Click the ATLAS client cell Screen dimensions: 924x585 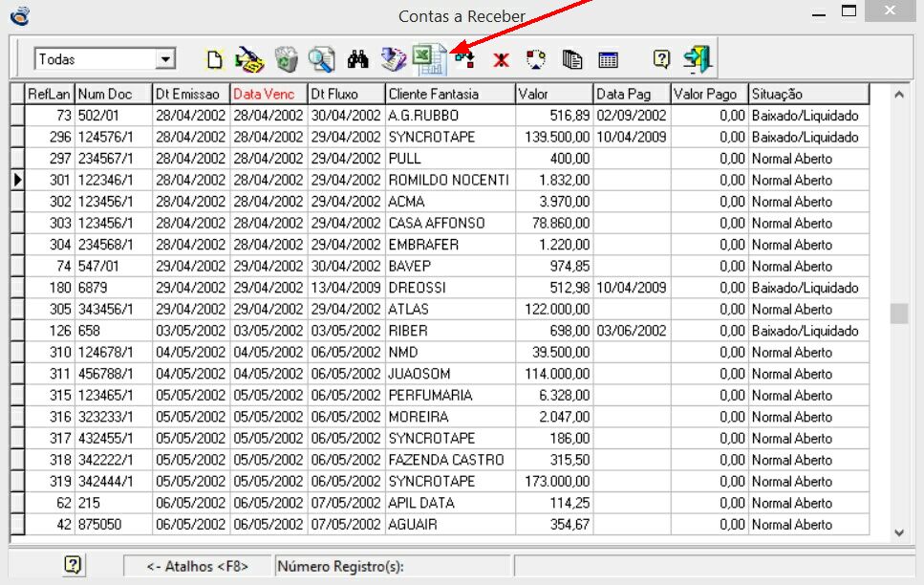tap(450, 309)
